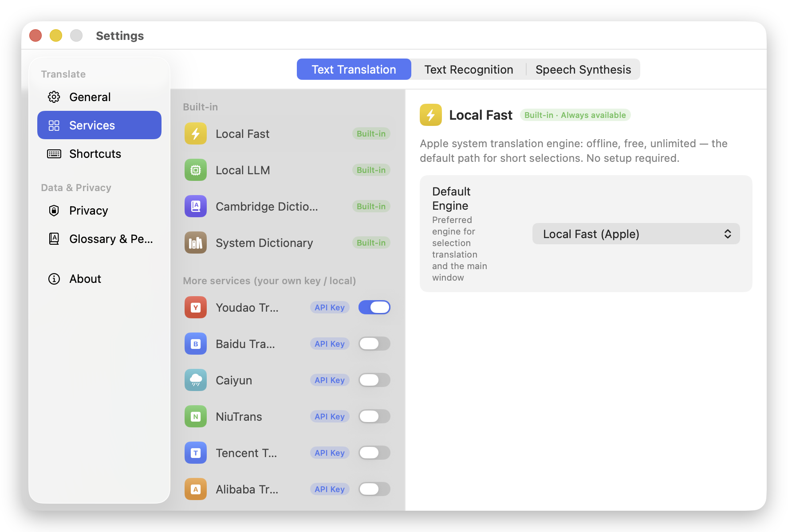Enable the NiuTrans service switch
The image size is (788, 532).
point(374,417)
